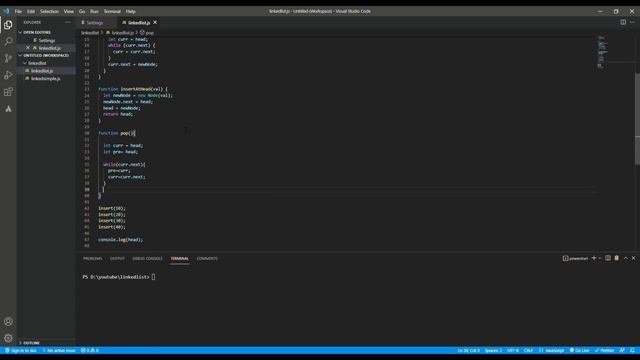Click the code minimap
Screen dimensions: 640x360
602,52
